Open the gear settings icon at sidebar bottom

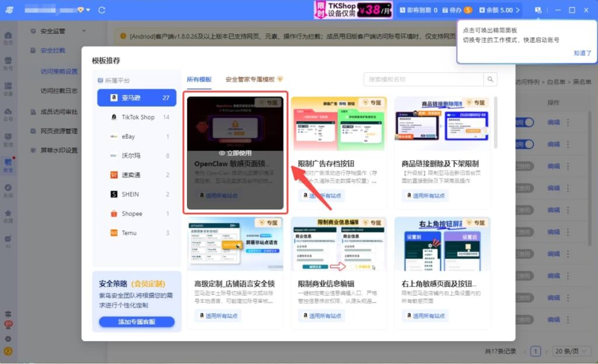pyautogui.click(x=8, y=339)
